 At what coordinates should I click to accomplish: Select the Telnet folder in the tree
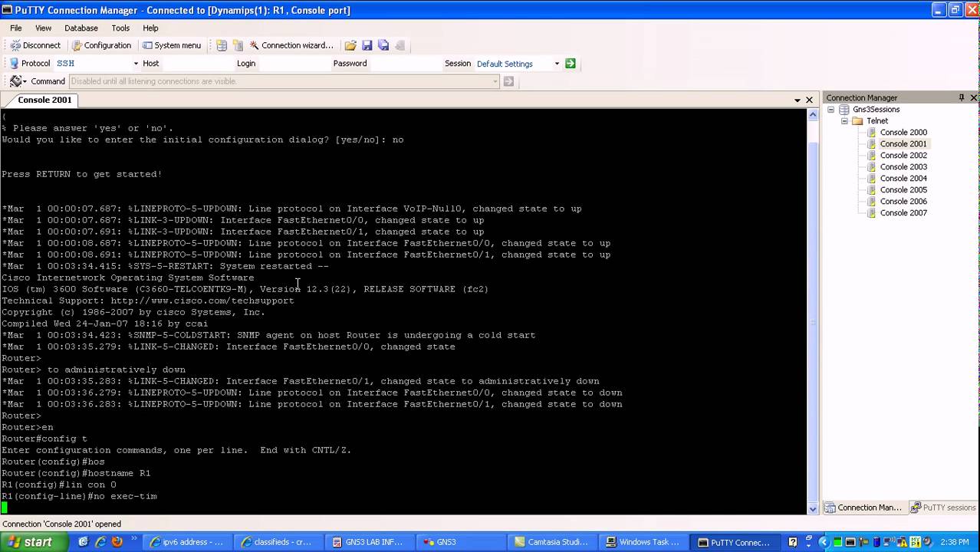(x=877, y=121)
